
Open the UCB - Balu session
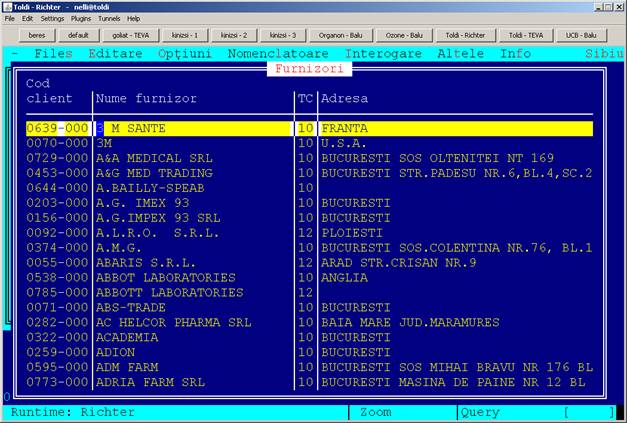[581, 35]
